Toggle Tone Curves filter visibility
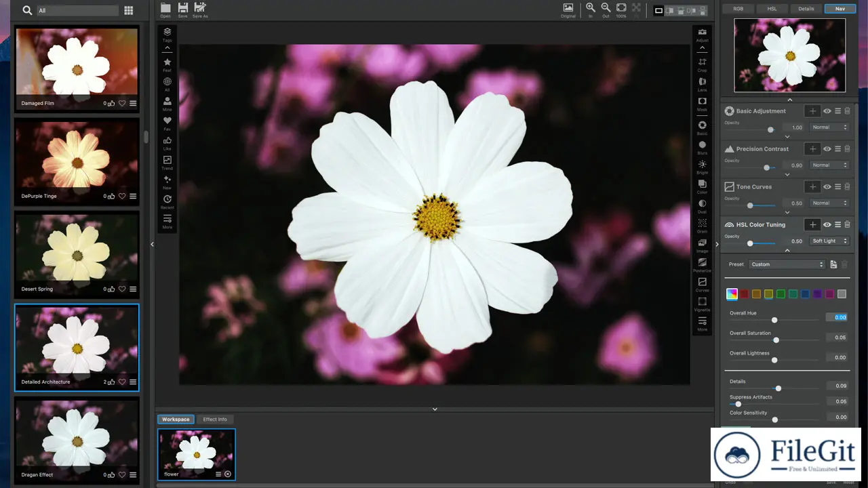The height and width of the screenshot is (488, 868). click(x=827, y=187)
